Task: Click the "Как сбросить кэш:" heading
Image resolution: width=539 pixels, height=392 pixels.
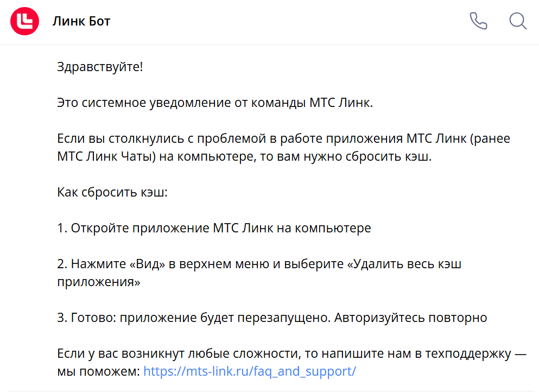Action: (112, 192)
